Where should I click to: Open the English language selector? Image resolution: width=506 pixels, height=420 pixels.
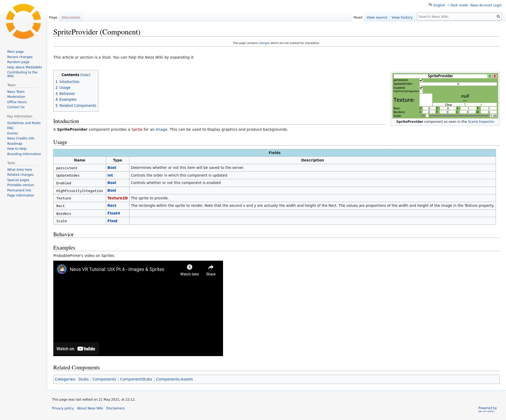click(439, 5)
